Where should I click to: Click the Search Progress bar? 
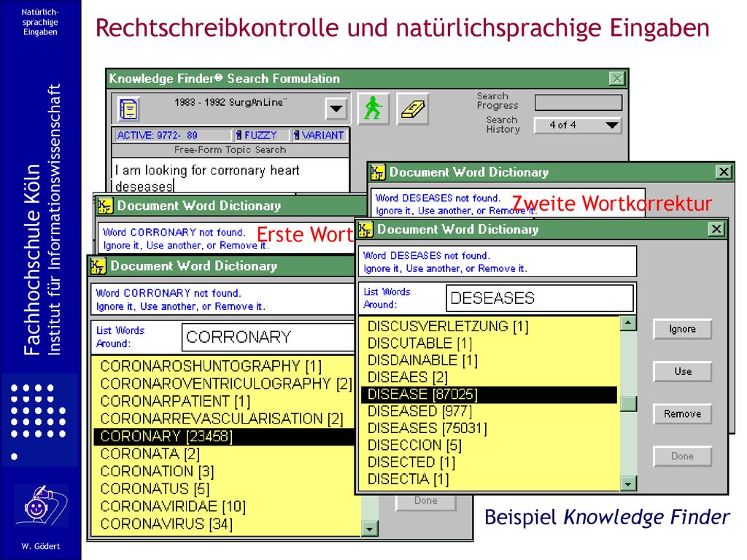coord(578,102)
